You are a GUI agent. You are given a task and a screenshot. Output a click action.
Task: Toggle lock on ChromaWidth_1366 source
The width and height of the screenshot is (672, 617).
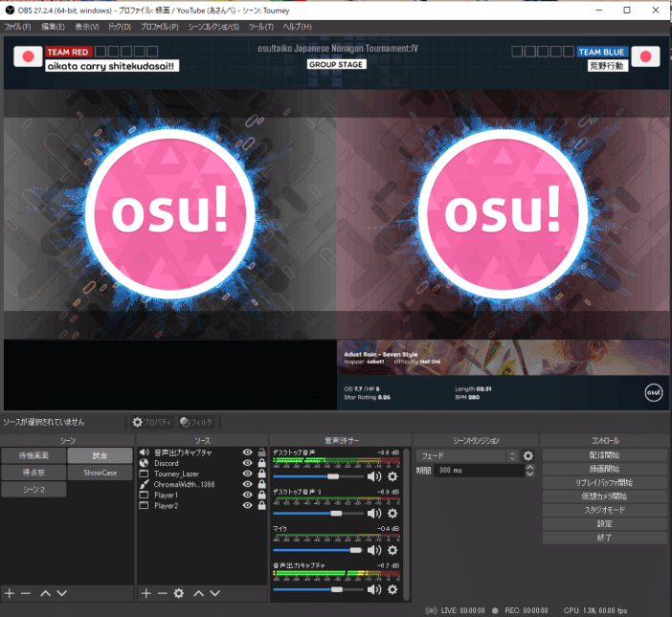[261, 484]
